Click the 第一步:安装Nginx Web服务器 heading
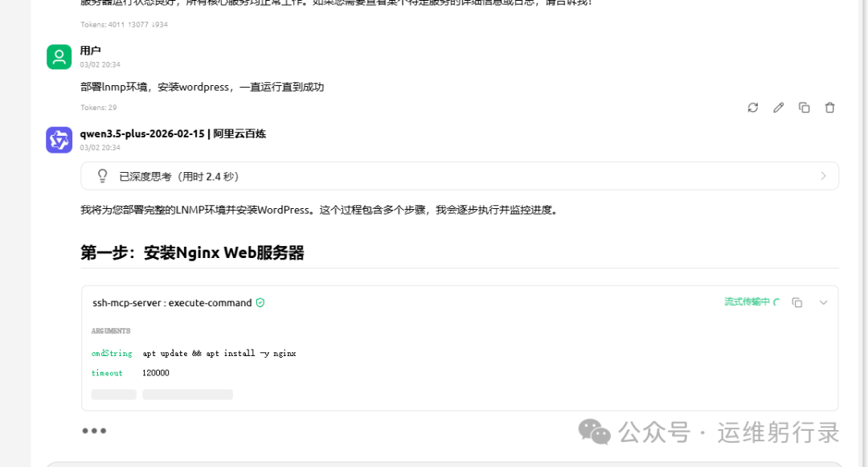The height and width of the screenshot is (467, 868). point(192,253)
